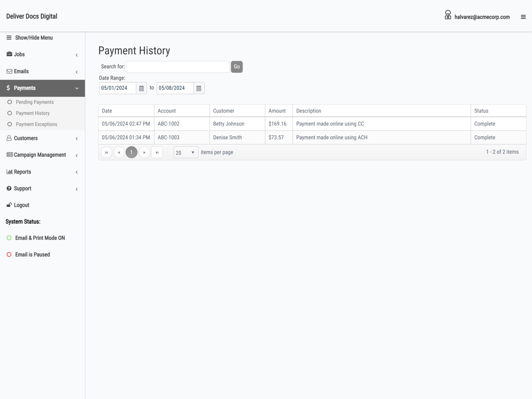Go to previous page of results

(119, 152)
